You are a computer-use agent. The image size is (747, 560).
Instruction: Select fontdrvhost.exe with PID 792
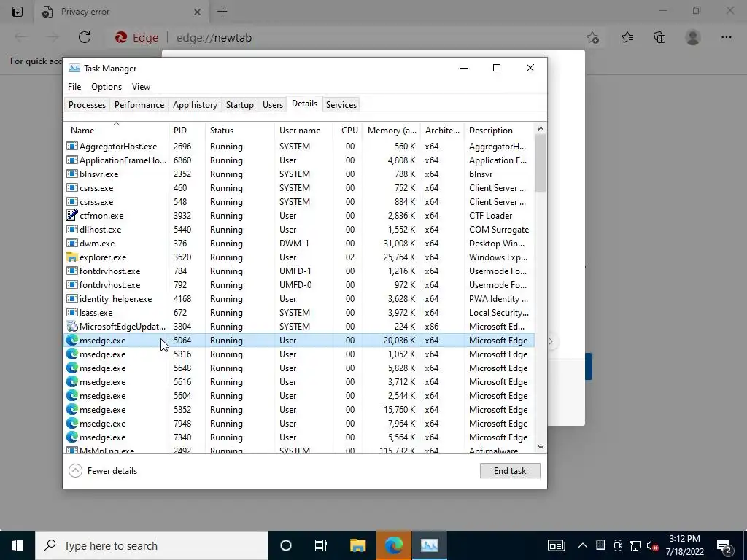[x=298, y=285]
